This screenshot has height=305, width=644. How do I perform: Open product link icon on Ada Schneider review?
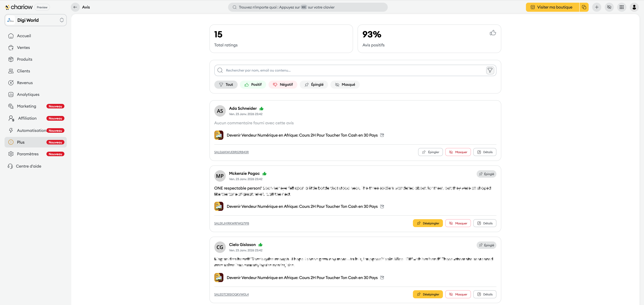tap(382, 135)
